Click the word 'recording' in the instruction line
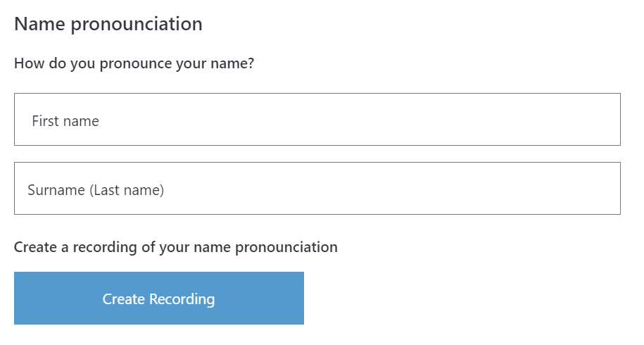This screenshot has height=345, width=644. [105, 247]
